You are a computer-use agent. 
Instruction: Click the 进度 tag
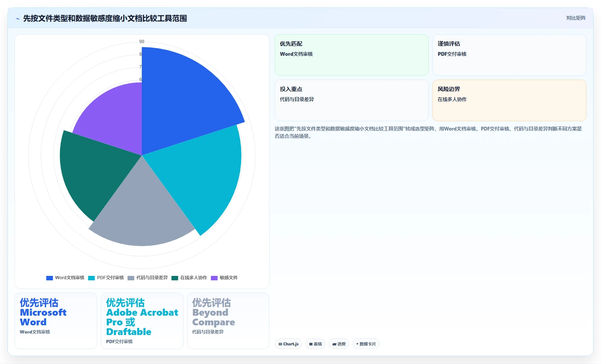pos(339,344)
